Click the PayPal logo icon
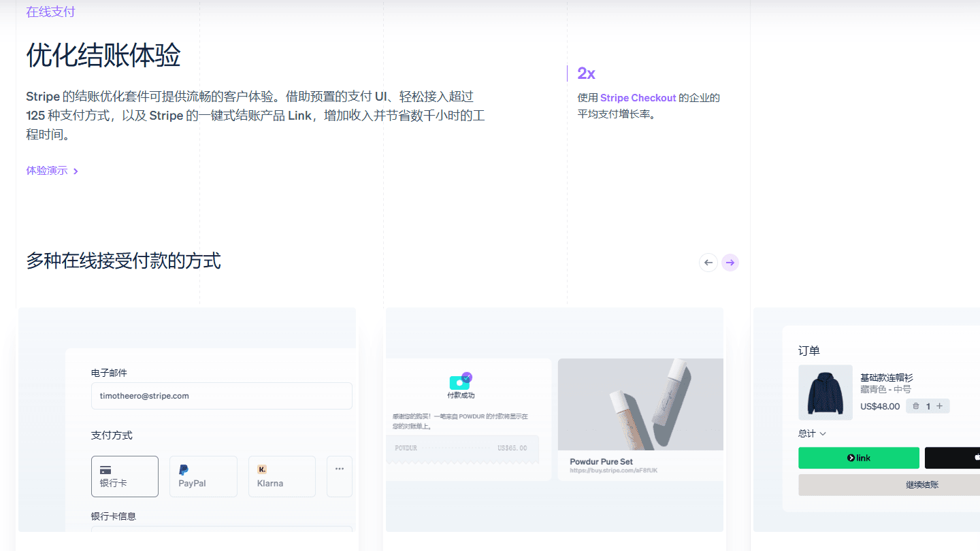Screen dimensions: 980x551 click(184, 469)
